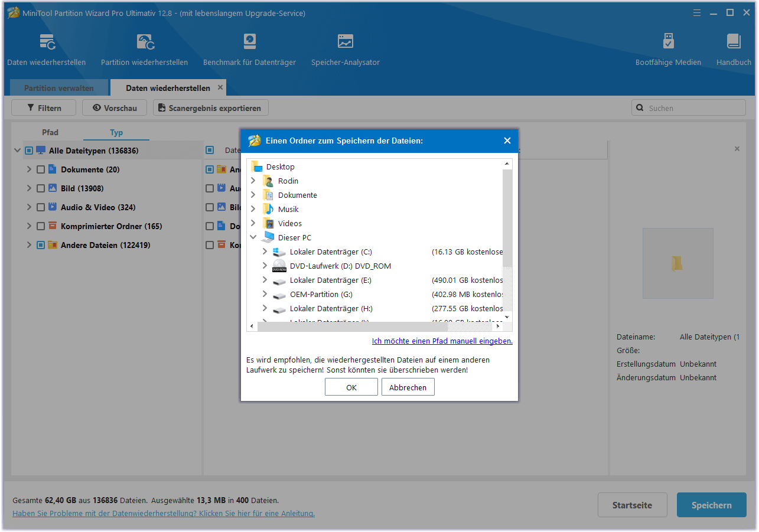The image size is (759, 532).
Task: Open the data recovery help guide link
Action: [164, 514]
